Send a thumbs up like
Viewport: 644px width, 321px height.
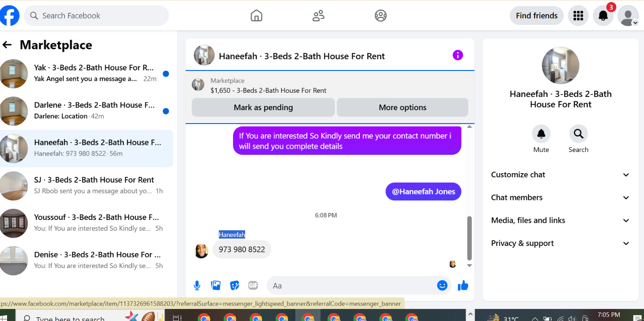click(463, 285)
